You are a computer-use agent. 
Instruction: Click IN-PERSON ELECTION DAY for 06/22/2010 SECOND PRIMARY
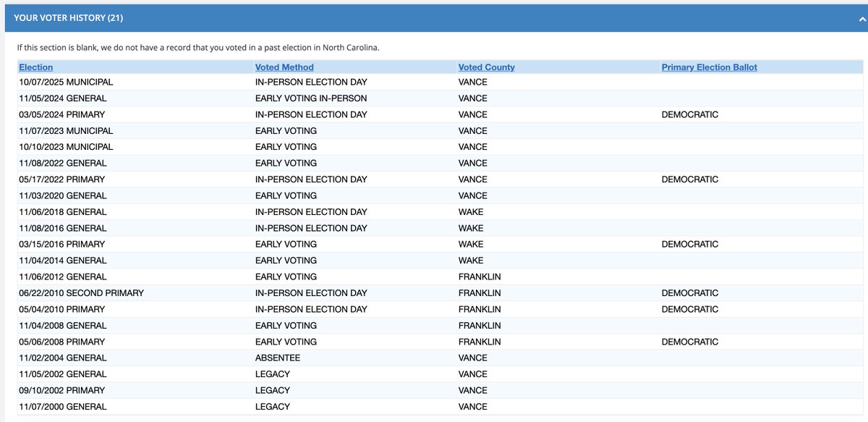click(x=311, y=293)
